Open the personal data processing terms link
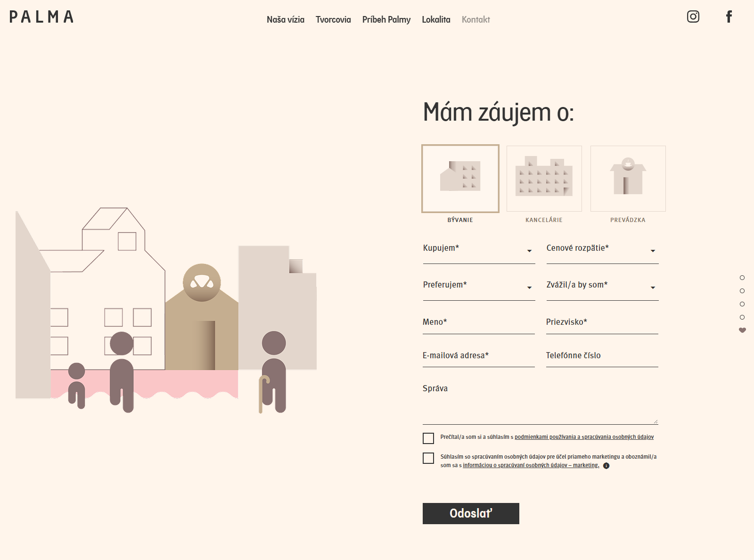754x560 pixels. 584,437
